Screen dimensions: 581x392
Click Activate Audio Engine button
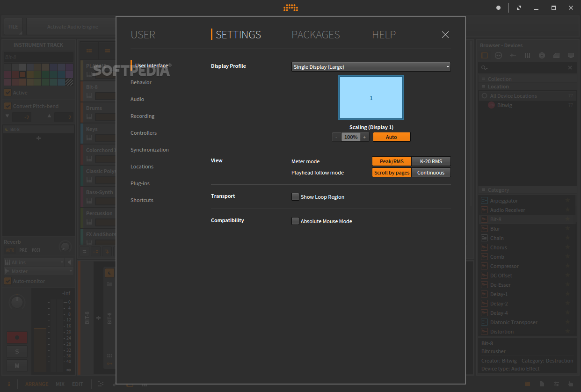73,27
